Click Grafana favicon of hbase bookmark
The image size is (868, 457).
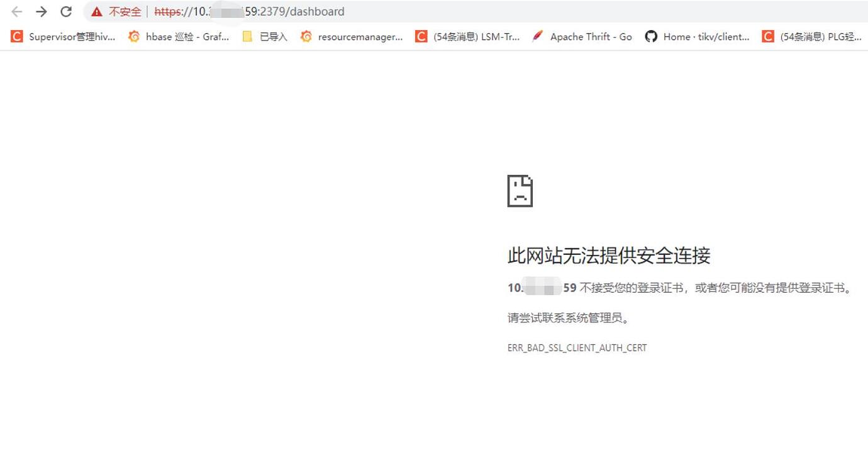pos(133,37)
